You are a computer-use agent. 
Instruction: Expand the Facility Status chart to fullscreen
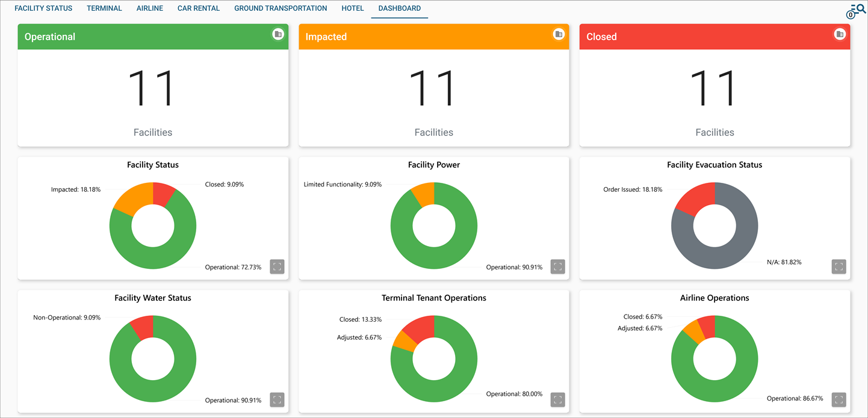(x=277, y=266)
